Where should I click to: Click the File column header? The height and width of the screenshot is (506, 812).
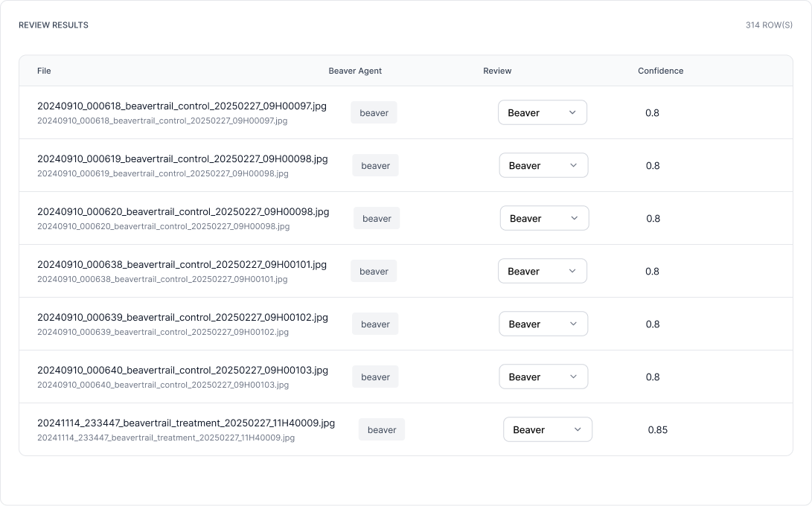[x=44, y=71]
